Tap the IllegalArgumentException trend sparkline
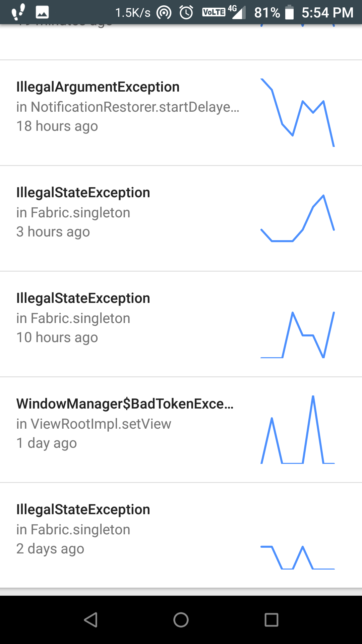362x644 pixels. [x=298, y=113]
